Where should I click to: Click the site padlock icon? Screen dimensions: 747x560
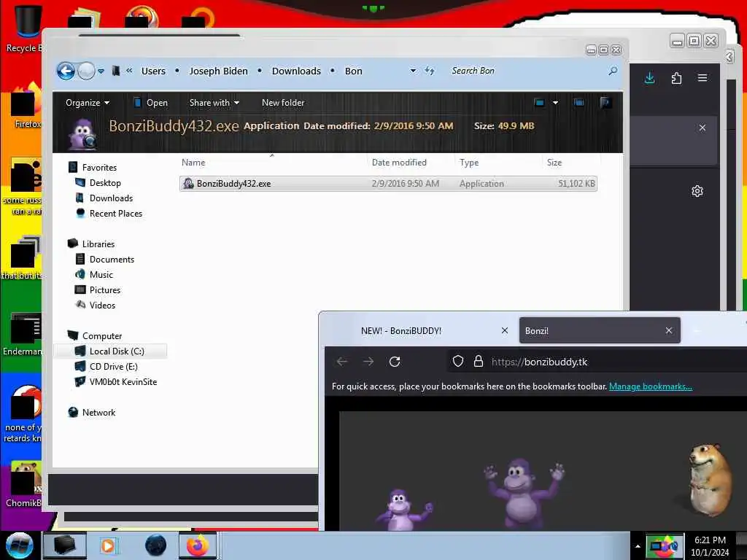point(479,362)
